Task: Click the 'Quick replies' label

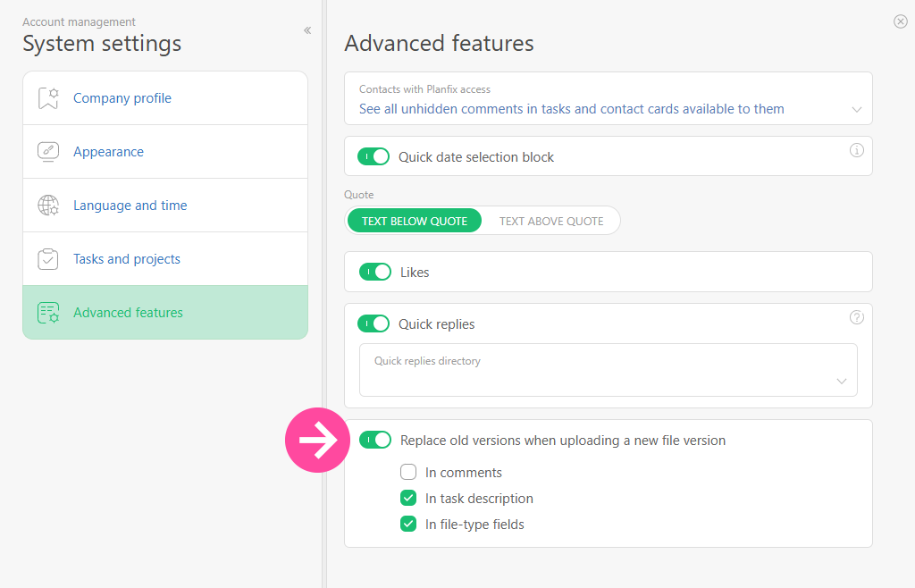Action: (x=436, y=324)
